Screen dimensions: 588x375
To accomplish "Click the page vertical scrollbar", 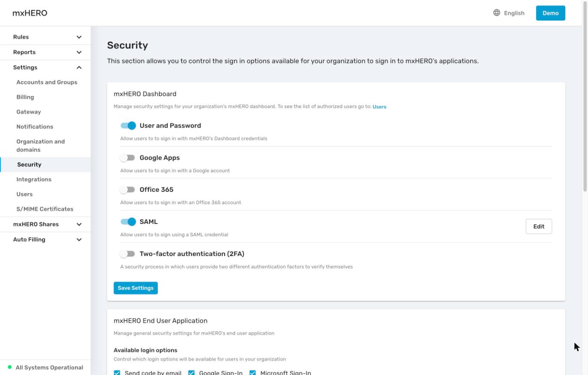I will 585,97.
